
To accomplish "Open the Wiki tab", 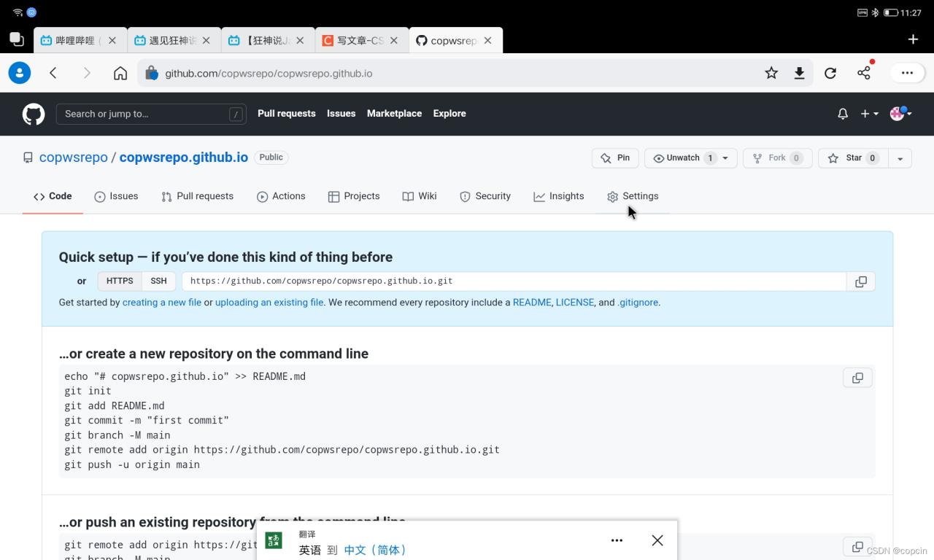I will click(x=420, y=196).
